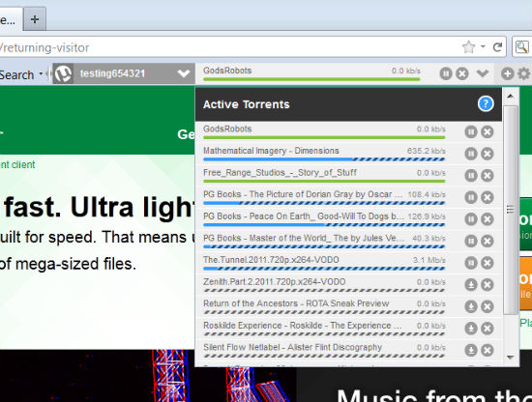Remove GodsRobots torrent from the toolbar

pos(462,73)
